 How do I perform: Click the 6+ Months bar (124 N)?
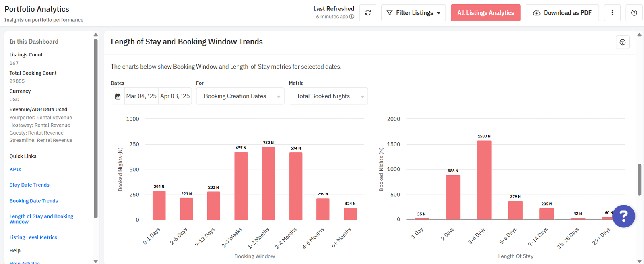click(350, 214)
